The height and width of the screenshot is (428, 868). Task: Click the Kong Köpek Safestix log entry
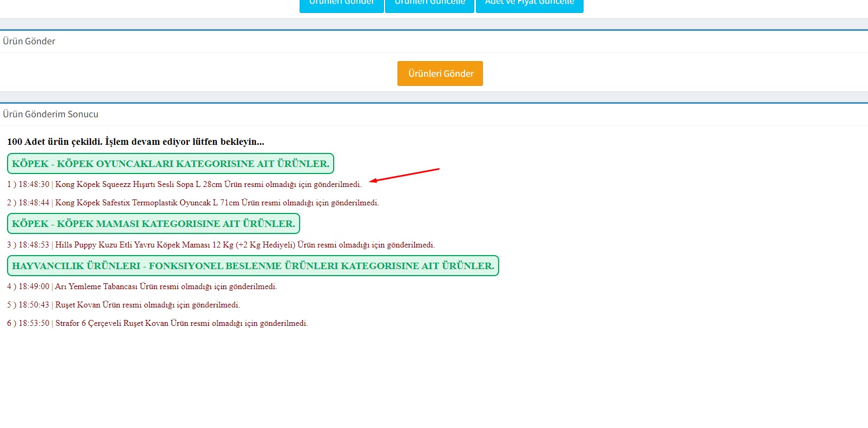point(216,203)
